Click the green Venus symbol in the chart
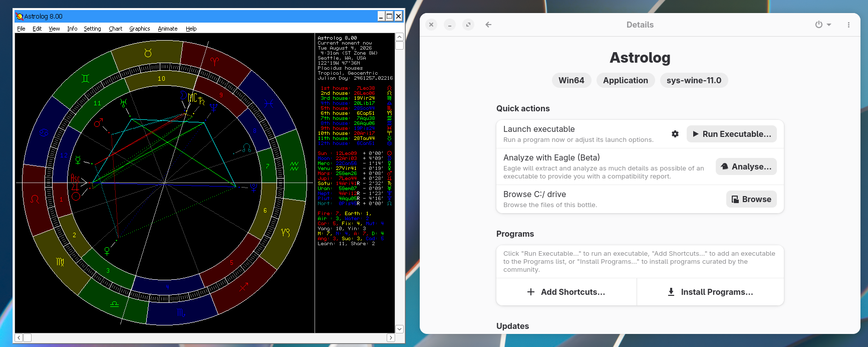The height and width of the screenshot is (347, 868). click(x=107, y=251)
